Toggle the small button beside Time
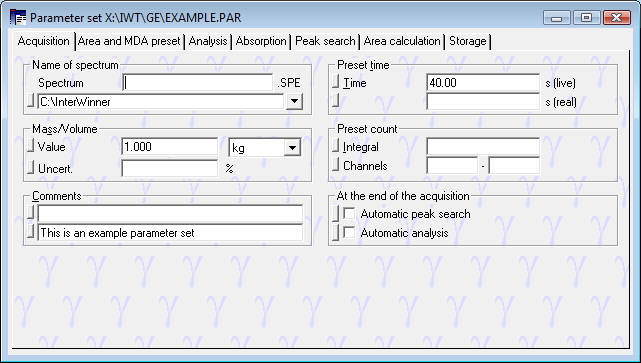The image size is (641, 363). pyautogui.click(x=335, y=81)
